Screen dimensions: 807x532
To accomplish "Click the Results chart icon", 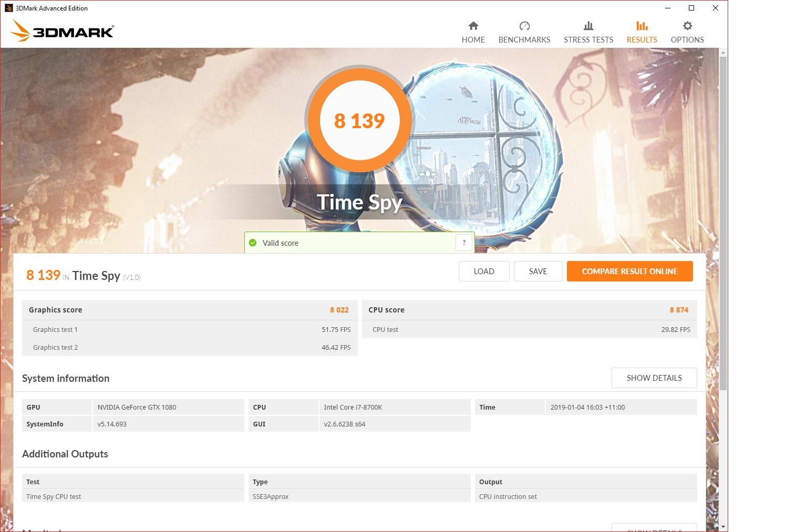I will pyautogui.click(x=642, y=26).
